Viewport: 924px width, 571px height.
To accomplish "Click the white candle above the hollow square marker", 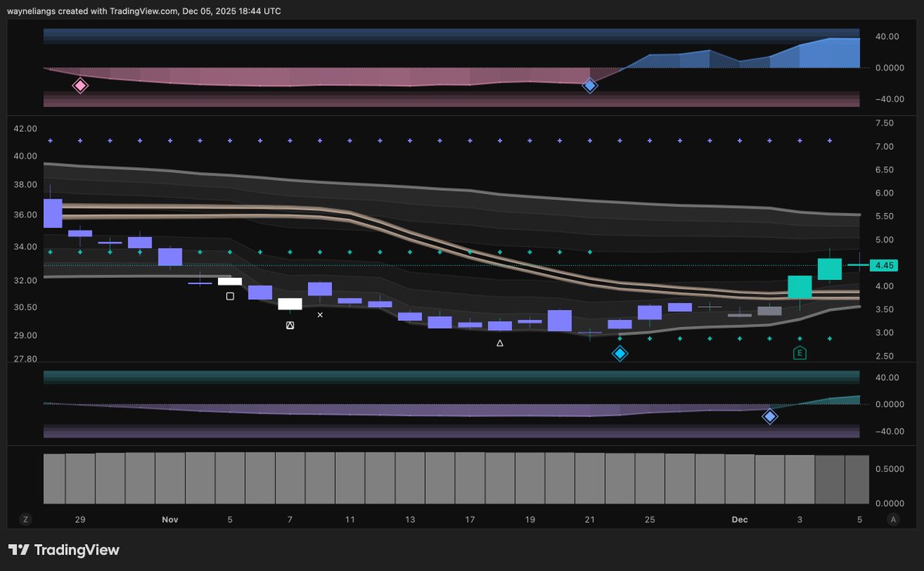I will 229,281.
